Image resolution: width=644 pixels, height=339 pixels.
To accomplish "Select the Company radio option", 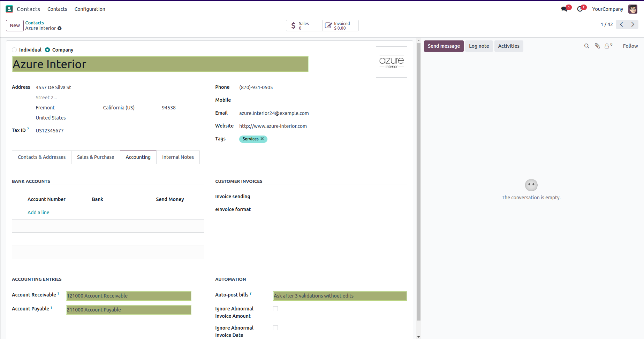I will tap(47, 50).
